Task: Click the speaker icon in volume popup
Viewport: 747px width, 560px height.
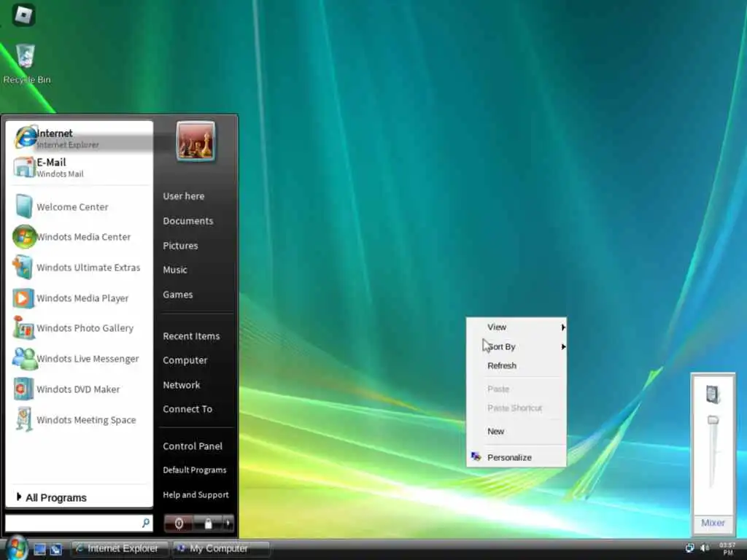Action: tap(713, 394)
